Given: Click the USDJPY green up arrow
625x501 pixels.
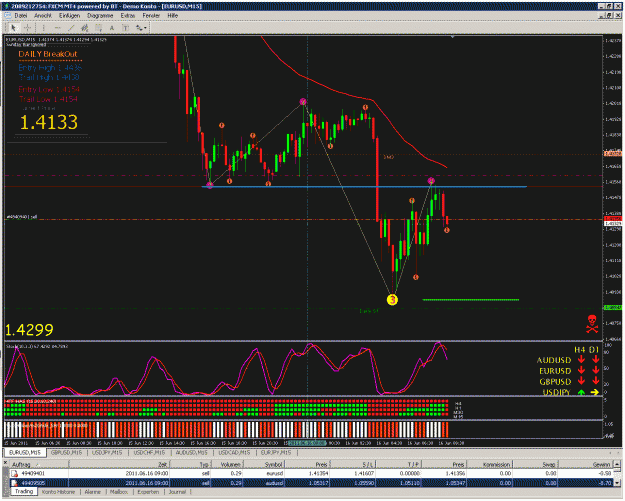Looking at the screenshot, I should (582, 392).
